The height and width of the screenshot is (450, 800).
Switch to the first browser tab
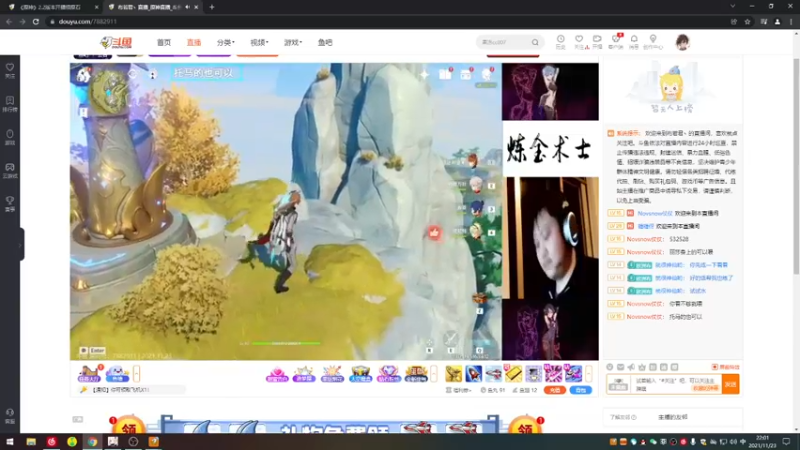(x=54, y=7)
